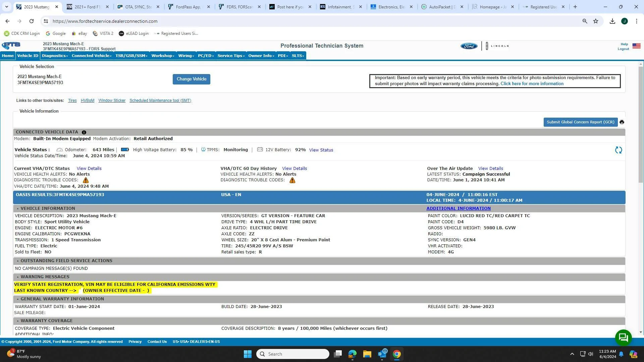
Task: Open the Windows Start menu
Action: (x=248, y=354)
